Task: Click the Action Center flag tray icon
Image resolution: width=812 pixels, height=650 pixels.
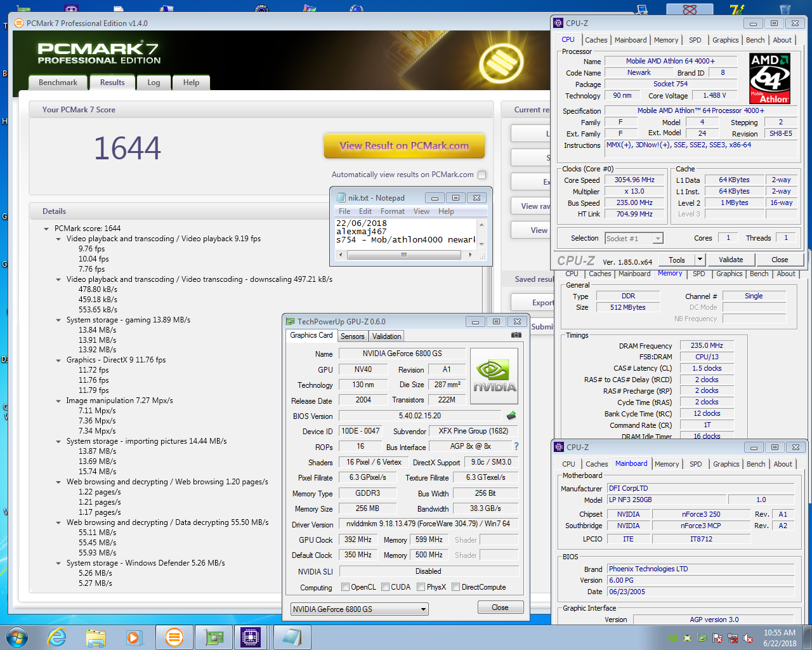Action: point(717,638)
